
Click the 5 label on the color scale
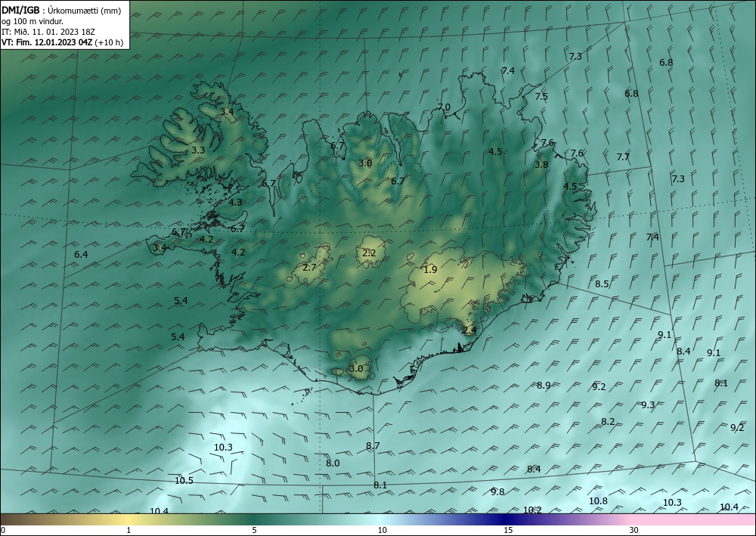click(x=254, y=531)
